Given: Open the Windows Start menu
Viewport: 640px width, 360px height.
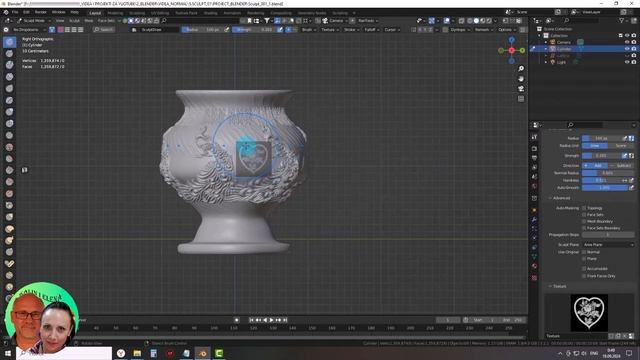Looking at the screenshot, I should pyautogui.click(x=7, y=353).
